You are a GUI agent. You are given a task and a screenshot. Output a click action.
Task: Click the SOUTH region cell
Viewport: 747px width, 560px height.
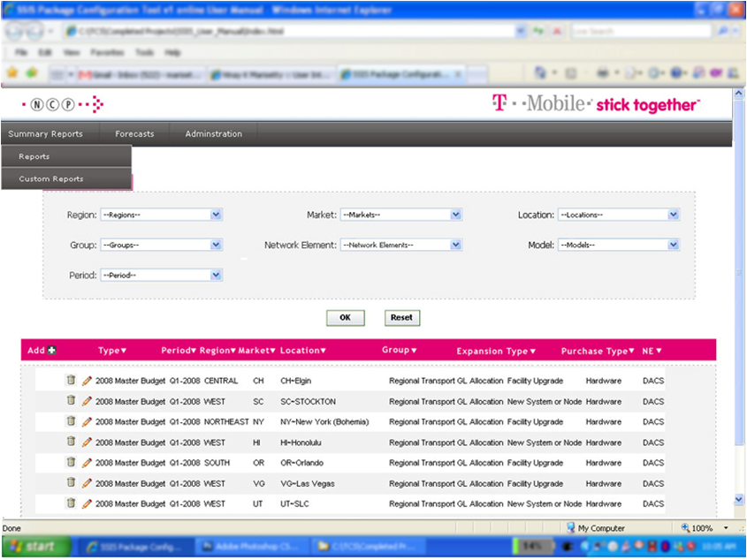click(217, 463)
